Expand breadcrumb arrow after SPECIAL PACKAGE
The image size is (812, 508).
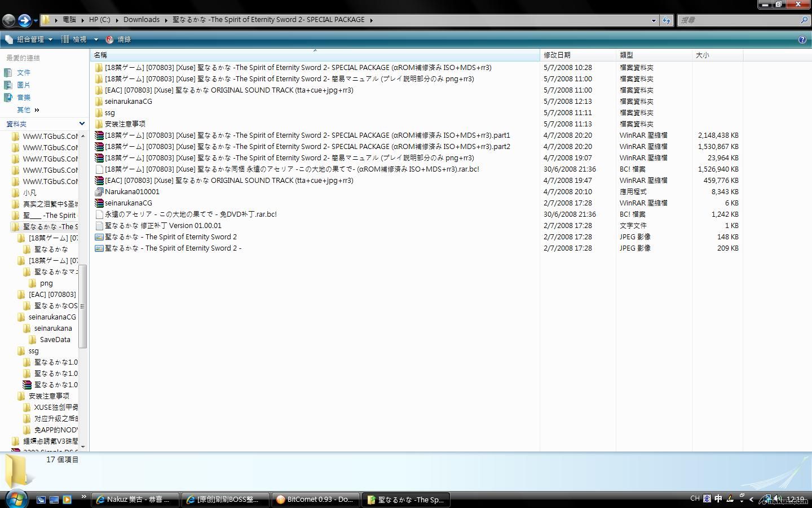(x=371, y=20)
